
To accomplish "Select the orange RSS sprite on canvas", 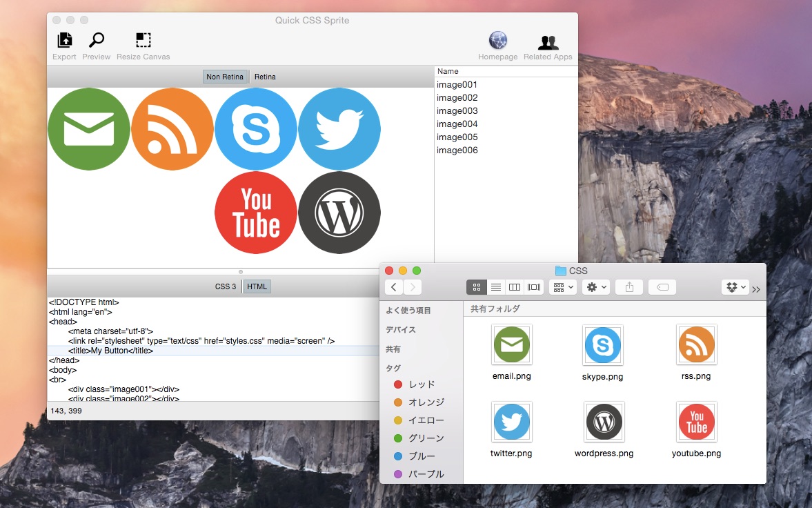I will coord(172,129).
